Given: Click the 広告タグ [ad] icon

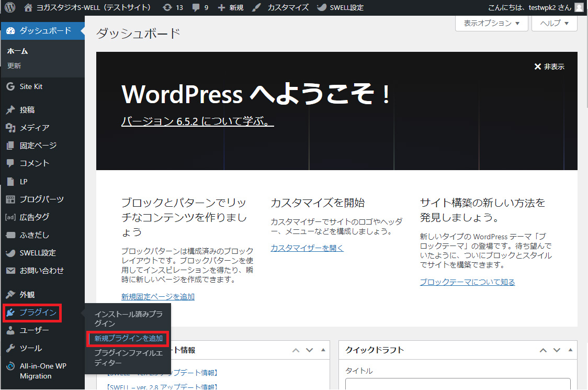Looking at the screenshot, I should (10, 217).
